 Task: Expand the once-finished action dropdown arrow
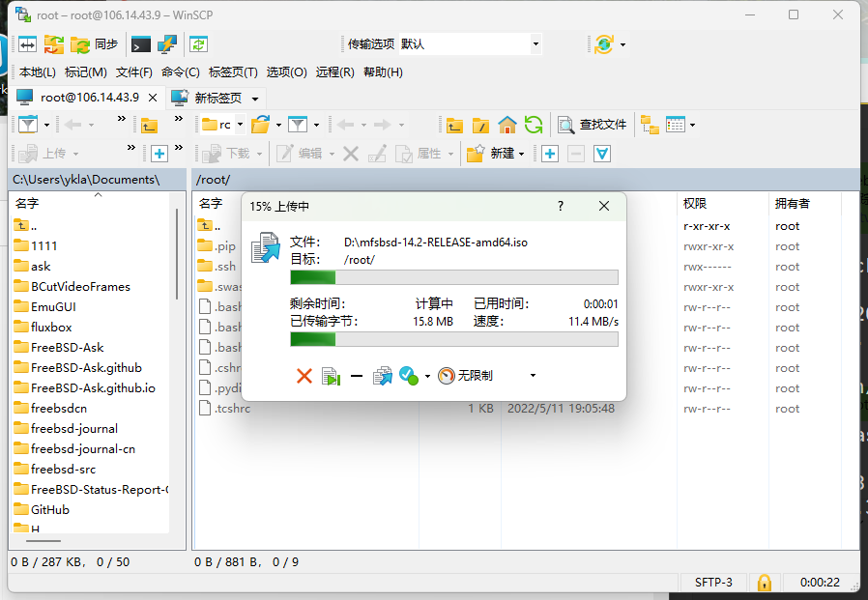point(427,377)
